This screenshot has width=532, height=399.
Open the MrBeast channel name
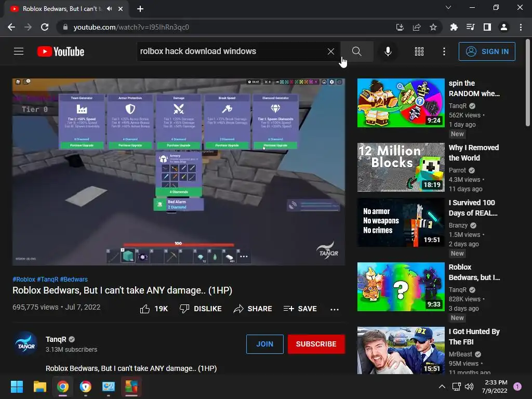click(x=460, y=354)
